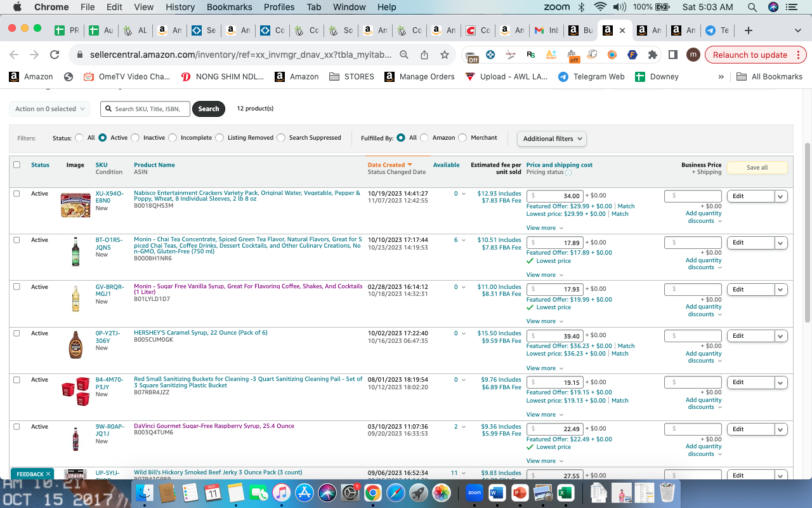Open the Wild Bill's Hickory Smoked Beef Jerky link
Screen dimensions: 812x508
pos(218,472)
